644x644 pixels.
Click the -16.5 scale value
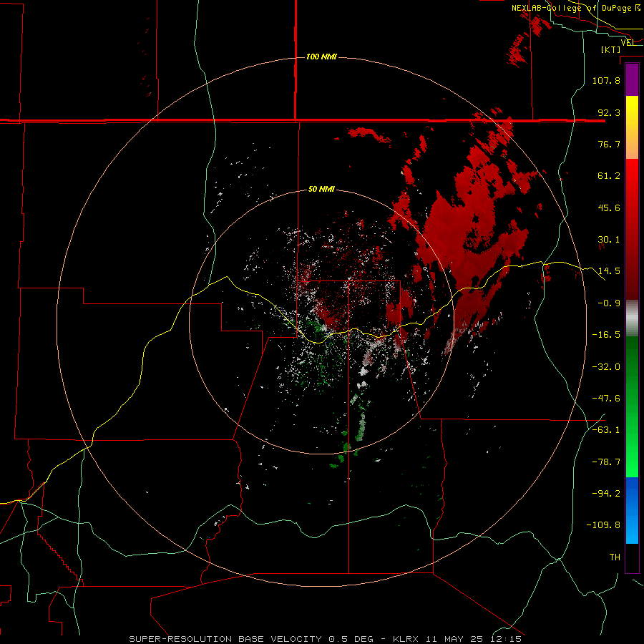click(606, 335)
